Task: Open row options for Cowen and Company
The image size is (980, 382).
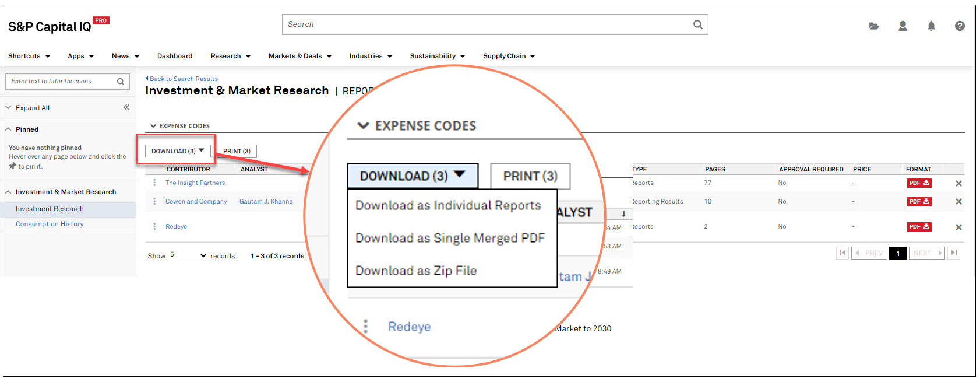Action: click(154, 201)
